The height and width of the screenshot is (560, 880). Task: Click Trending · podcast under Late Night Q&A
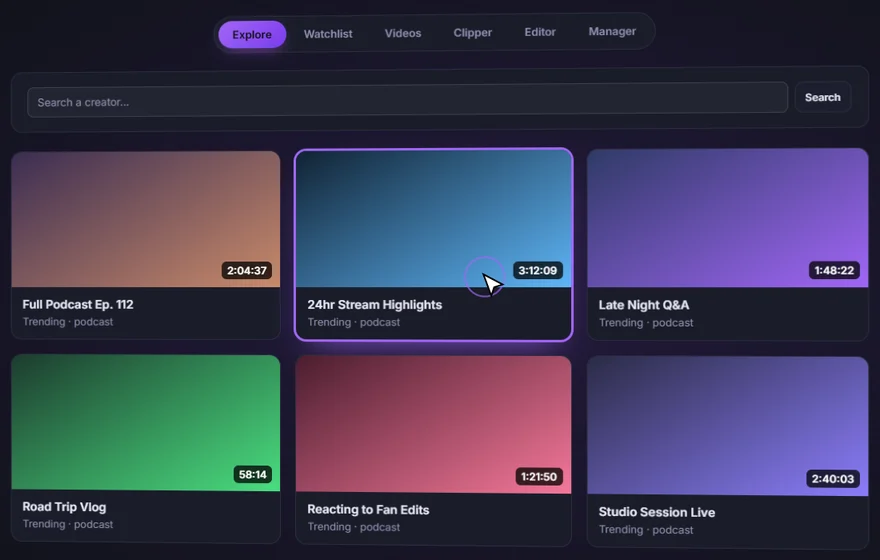coord(646,323)
